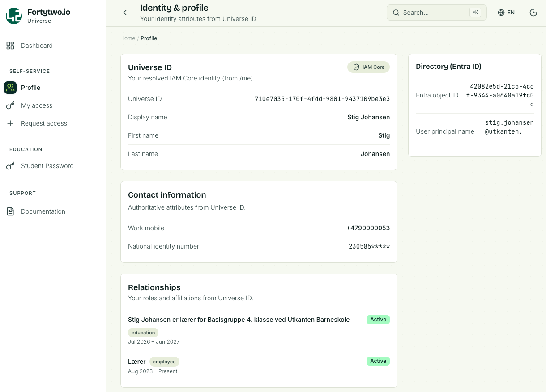Image resolution: width=546 pixels, height=392 pixels.
Task: Click display name value Stig Johansen
Action: click(x=368, y=117)
